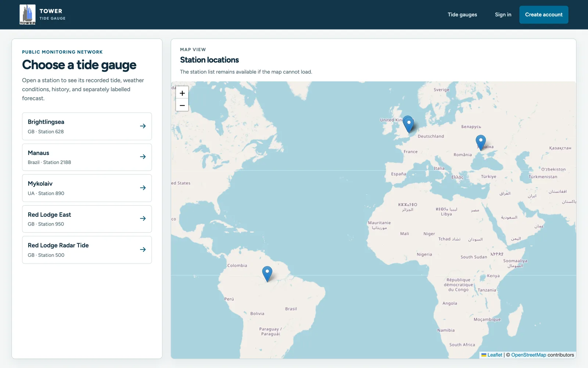Click the "Sverige" label on the map
The width and height of the screenshot is (588, 368).
click(x=441, y=90)
